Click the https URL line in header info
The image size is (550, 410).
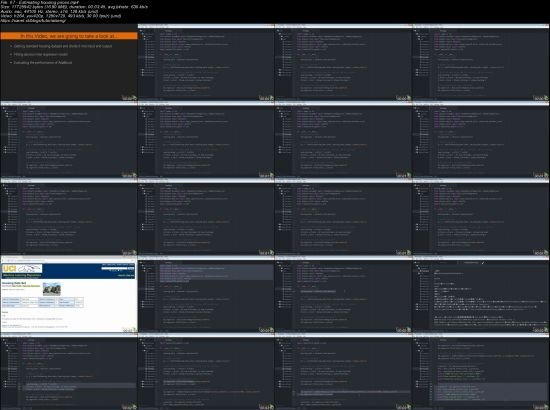pyautogui.click(x=33, y=21)
